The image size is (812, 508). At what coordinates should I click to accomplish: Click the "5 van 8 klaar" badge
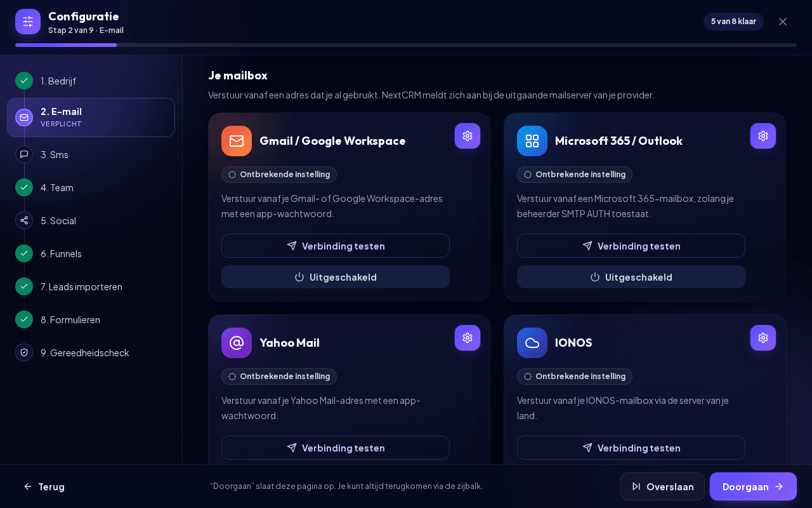pos(733,22)
